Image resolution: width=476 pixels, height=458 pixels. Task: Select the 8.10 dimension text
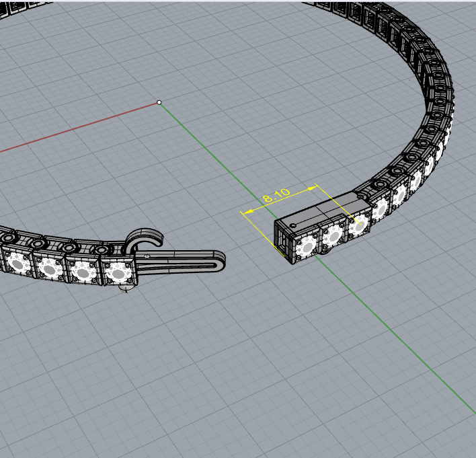(x=276, y=196)
